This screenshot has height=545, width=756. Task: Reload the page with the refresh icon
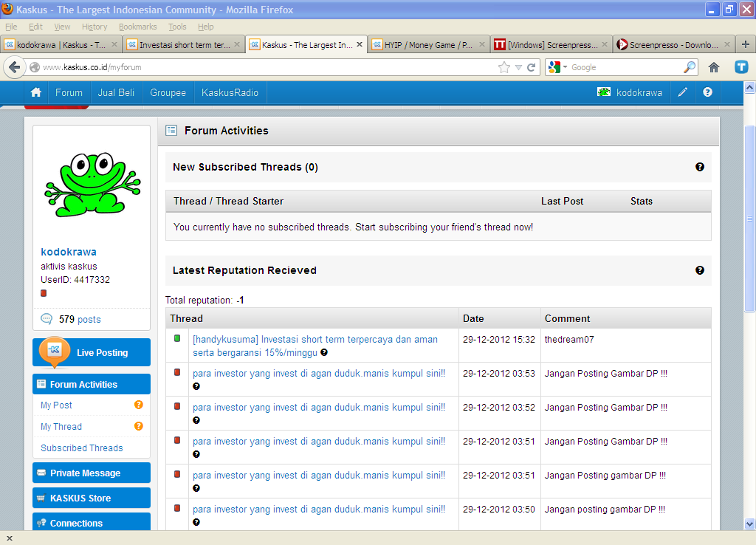pyautogui.click(x=532, y=67)
